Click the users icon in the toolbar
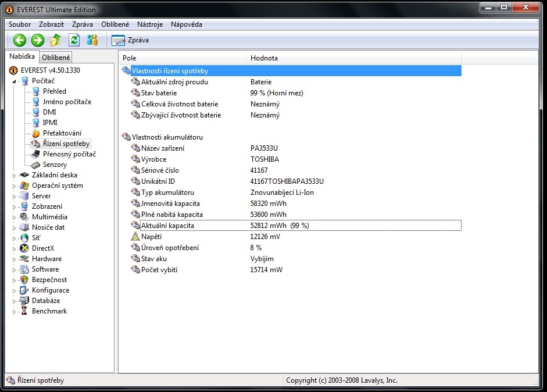 92,40
